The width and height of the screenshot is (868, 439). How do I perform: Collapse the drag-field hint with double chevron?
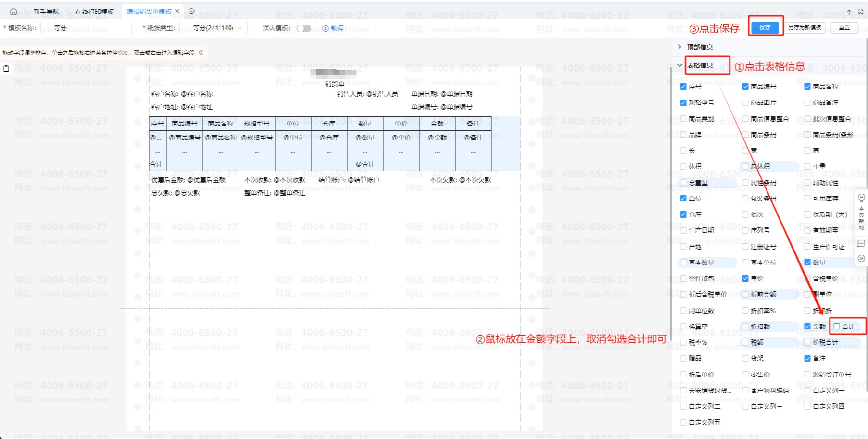coord(201,52)
